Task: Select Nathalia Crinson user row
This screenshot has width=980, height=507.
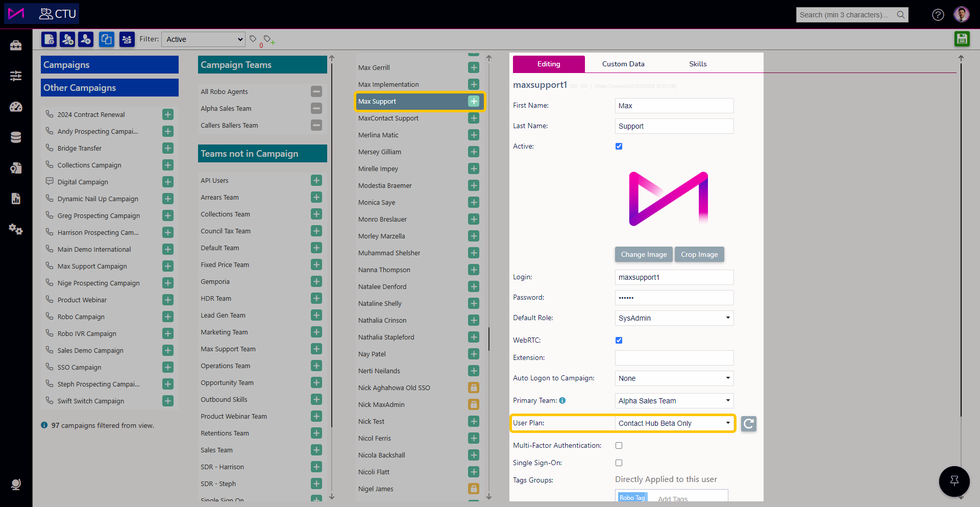Action: (x=419, y=320)
